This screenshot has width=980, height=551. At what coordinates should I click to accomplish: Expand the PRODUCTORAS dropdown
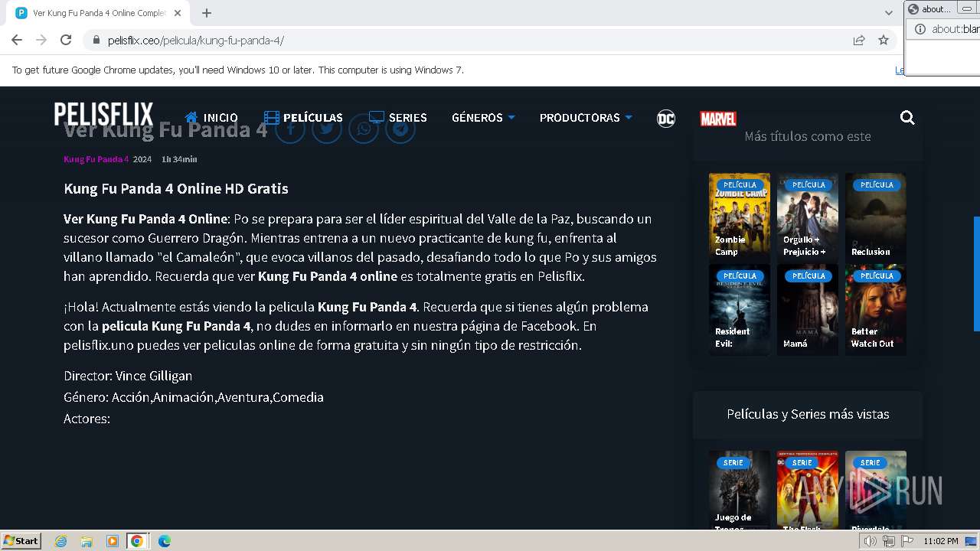point(586,117)
